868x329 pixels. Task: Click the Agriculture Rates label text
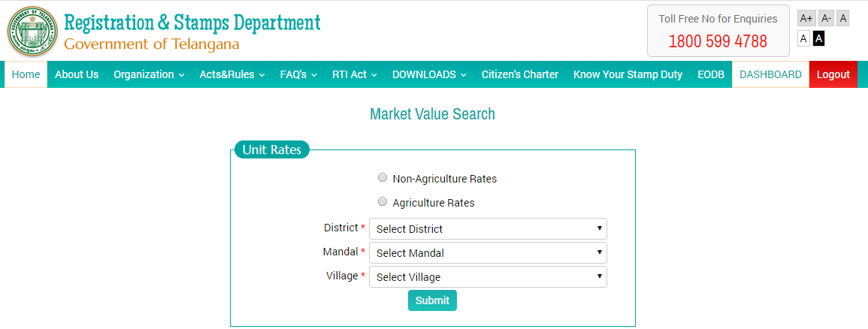coord(434,203)
